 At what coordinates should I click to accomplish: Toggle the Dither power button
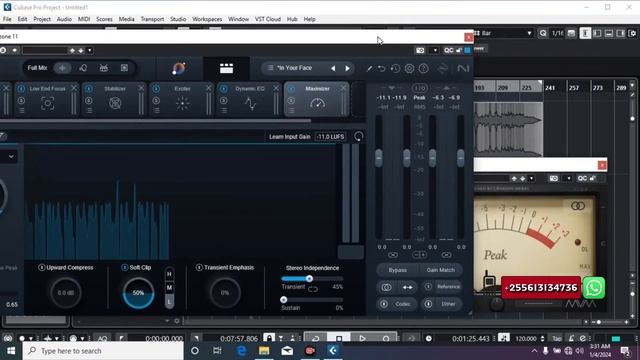coord(428,304)
